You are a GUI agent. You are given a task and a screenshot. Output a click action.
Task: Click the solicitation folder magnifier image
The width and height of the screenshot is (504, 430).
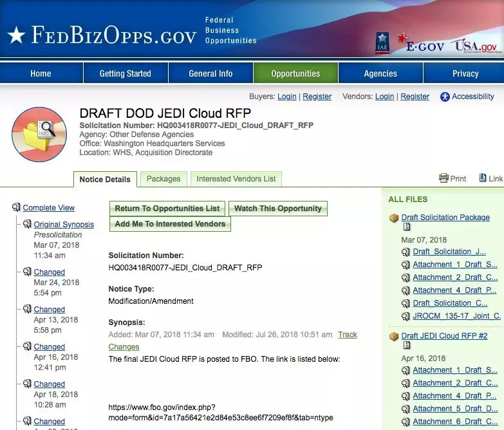[x=39, y=135]
